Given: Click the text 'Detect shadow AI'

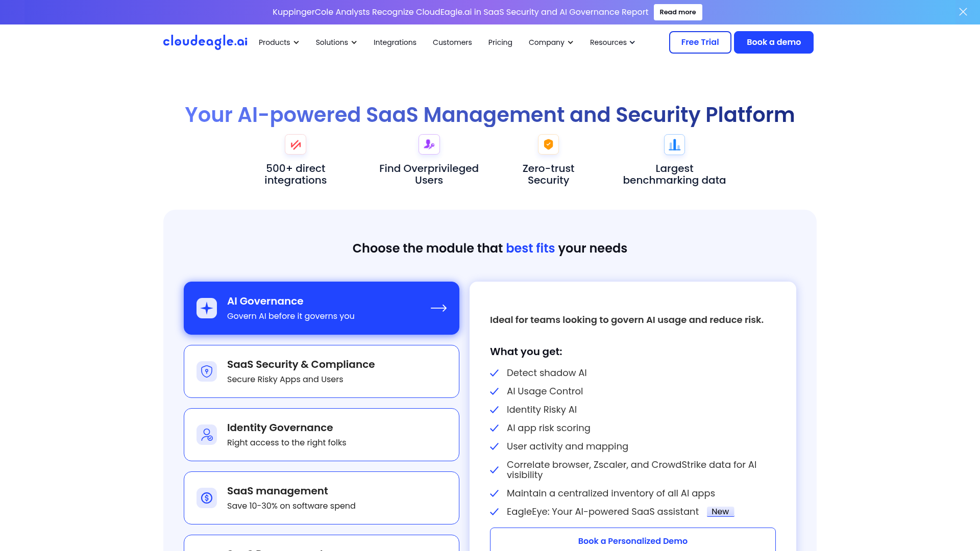Looking at the screenshot, I should [547, 373].
